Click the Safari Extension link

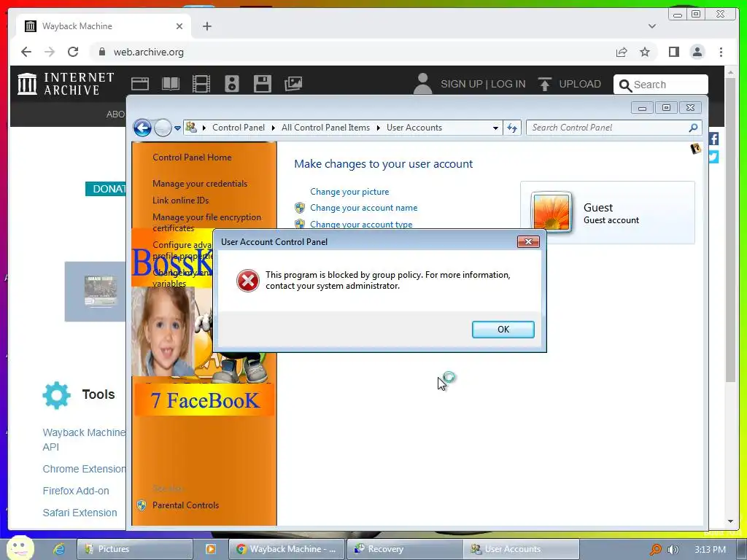80,513
